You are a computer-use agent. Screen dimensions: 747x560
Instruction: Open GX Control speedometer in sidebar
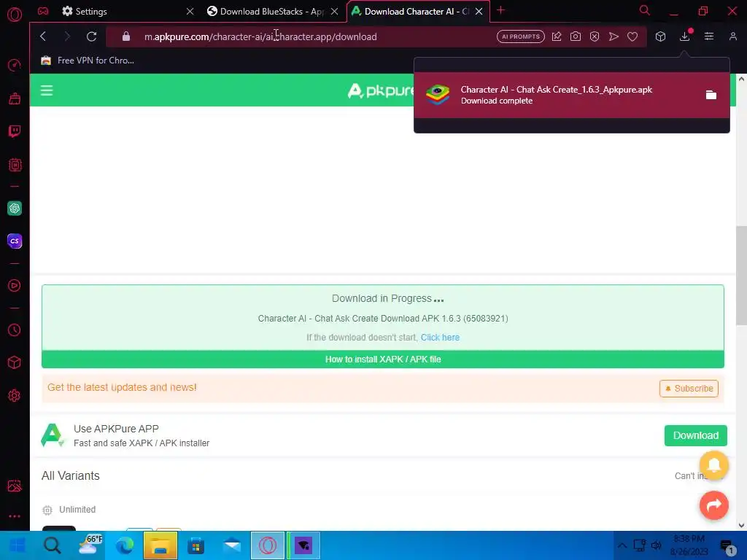pos(15,65)
